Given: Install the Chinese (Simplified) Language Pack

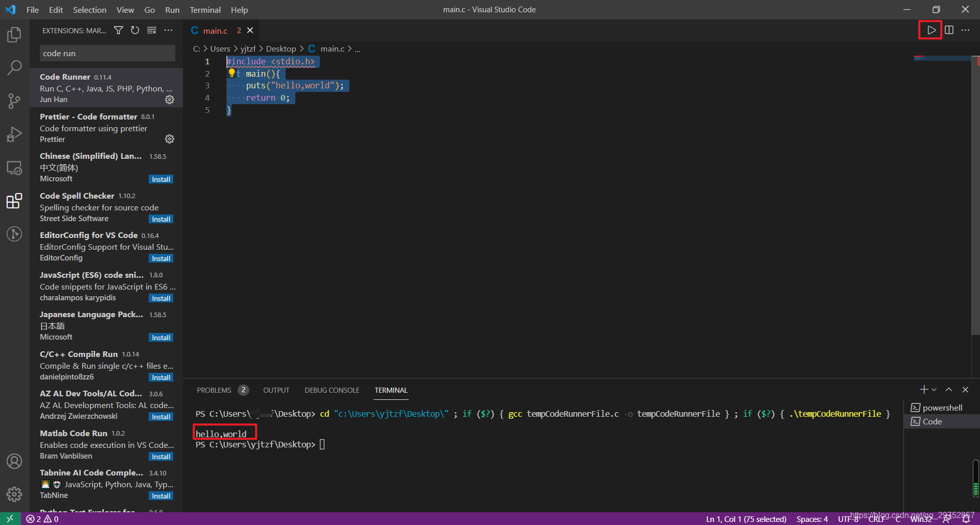Looking at the screenshot, I should (161, 179).
